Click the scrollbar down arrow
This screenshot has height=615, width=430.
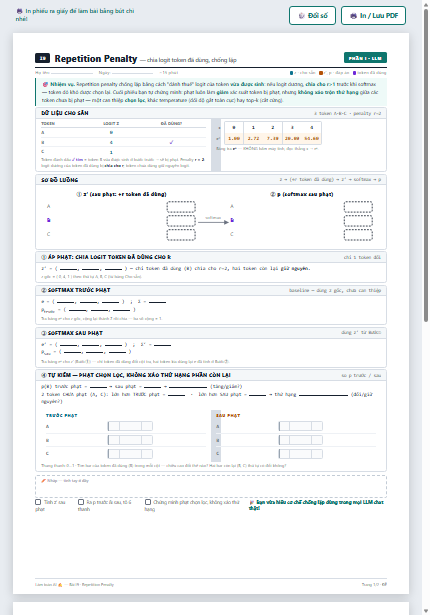[x=426, y=611]
